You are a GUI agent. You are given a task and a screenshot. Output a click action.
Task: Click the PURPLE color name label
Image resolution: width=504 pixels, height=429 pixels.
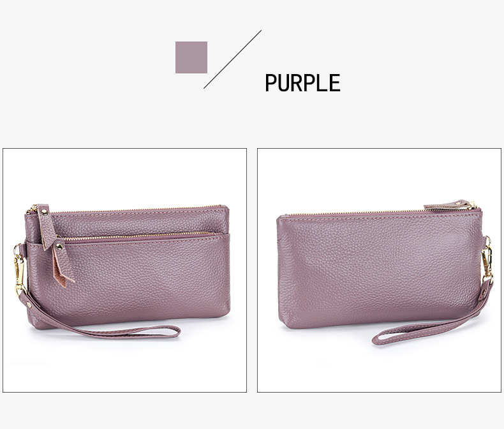point(302,83)
